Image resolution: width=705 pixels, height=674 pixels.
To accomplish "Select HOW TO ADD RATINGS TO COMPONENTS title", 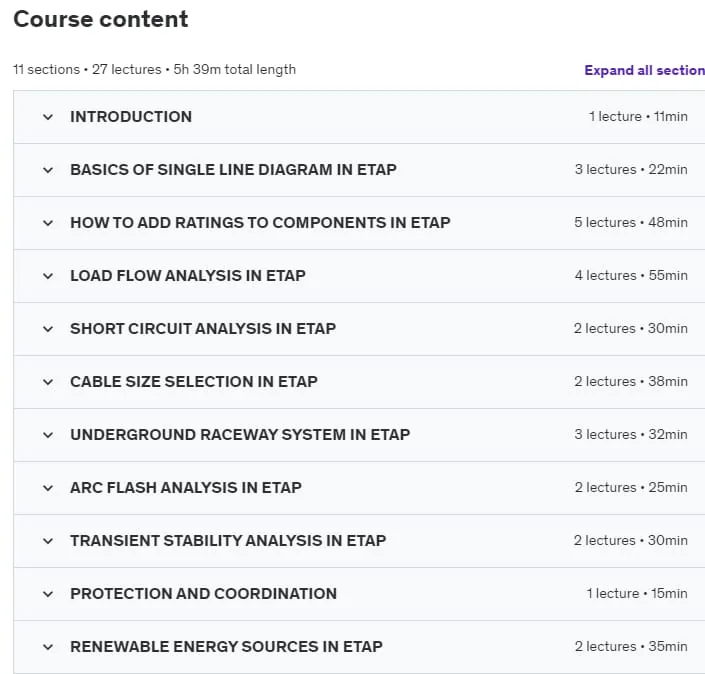I will (x=260, y=223).
